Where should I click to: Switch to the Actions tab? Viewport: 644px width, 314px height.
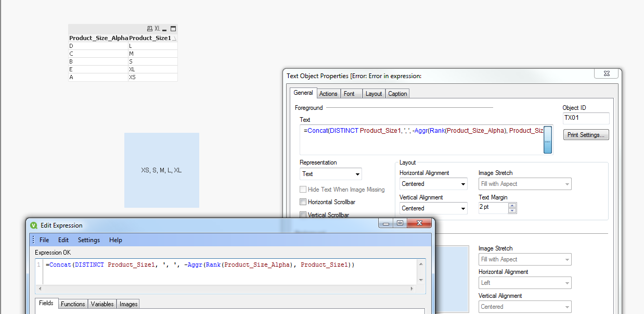pyautogui.click(x=328, y=94)
